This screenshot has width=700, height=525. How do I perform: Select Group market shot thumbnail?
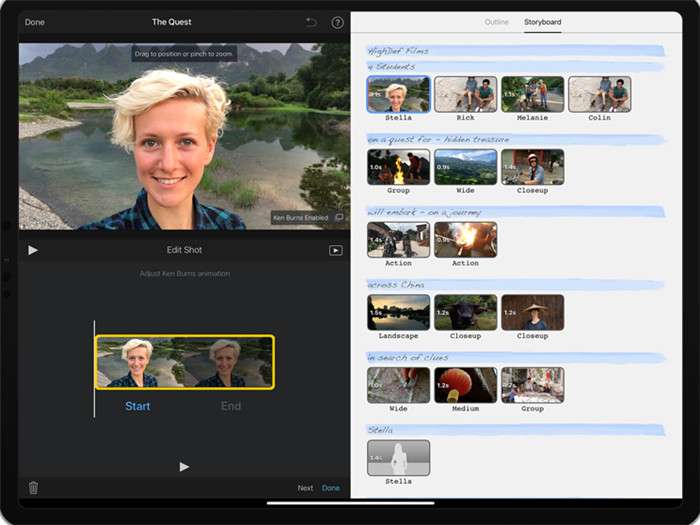click(x=532, y=385)
